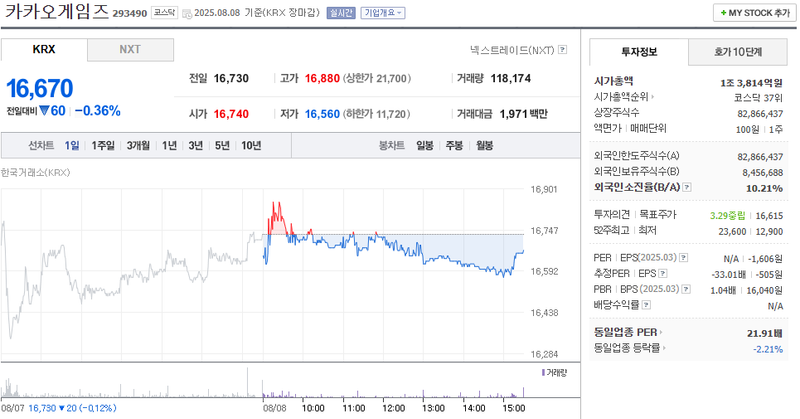Click the 저가 value 16,560

click(x=322, y=114)
